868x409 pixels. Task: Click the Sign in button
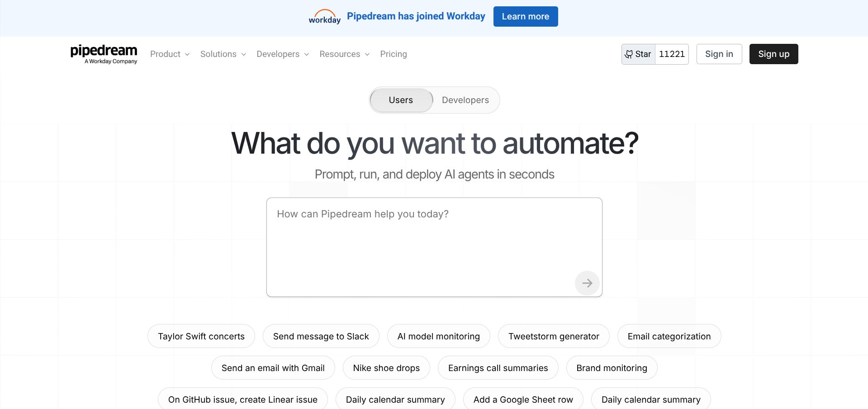(x=719, y=54)
